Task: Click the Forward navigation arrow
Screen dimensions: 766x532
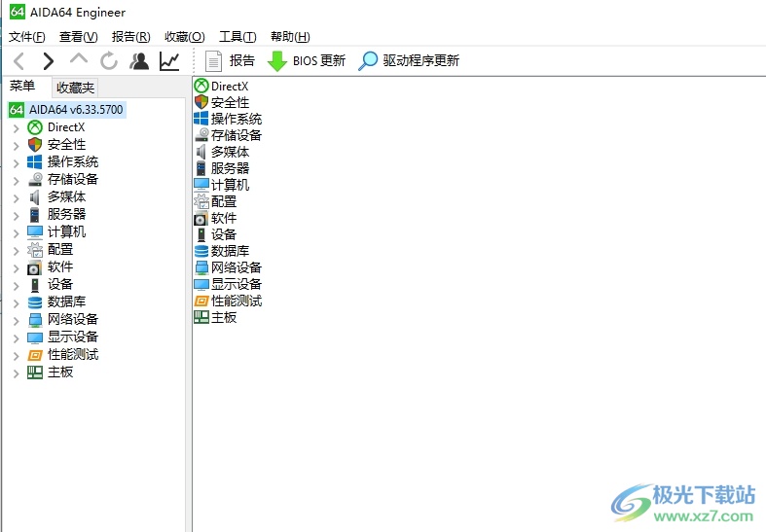Action: pos(48,61)
